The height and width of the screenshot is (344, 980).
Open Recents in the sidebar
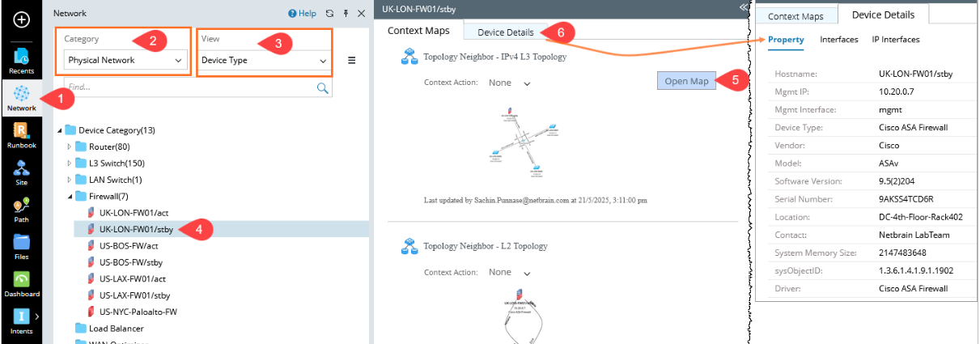22,61
